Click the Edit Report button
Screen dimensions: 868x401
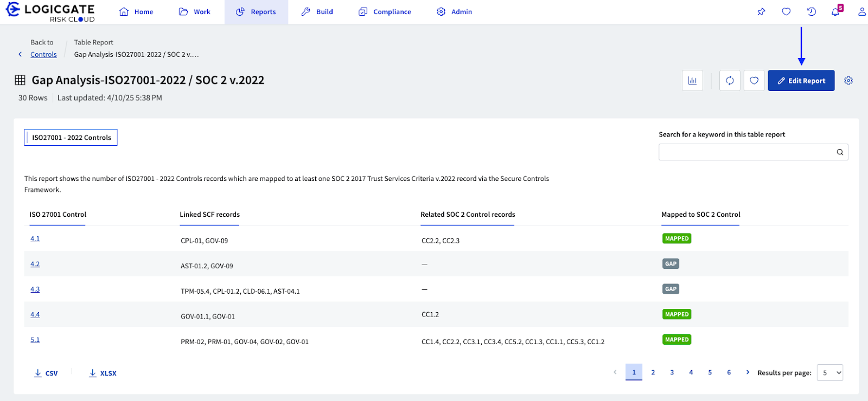click(x=801, y=81)
